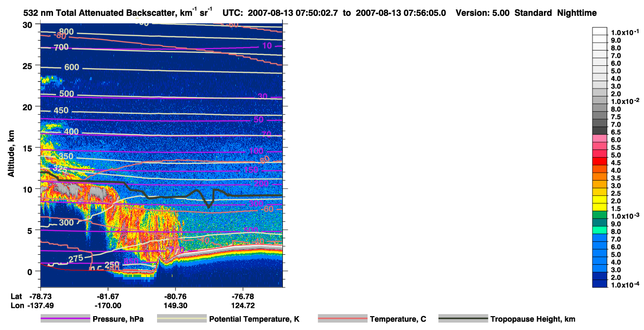Viewport: 644px width, 330px height.
Task: Click the 50 hPa pressure contour label
Action: coord(259,120)
